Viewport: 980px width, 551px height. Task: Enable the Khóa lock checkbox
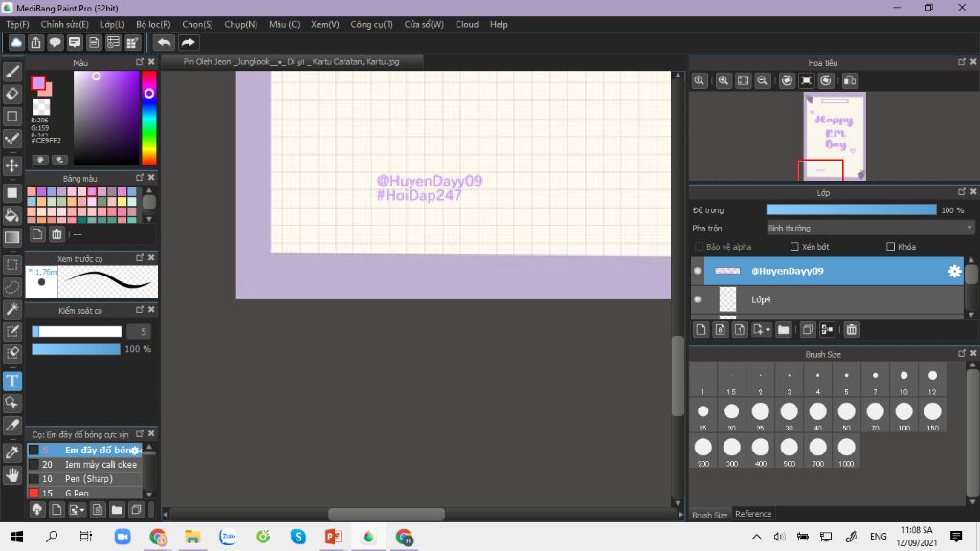(x=891, y=247)
